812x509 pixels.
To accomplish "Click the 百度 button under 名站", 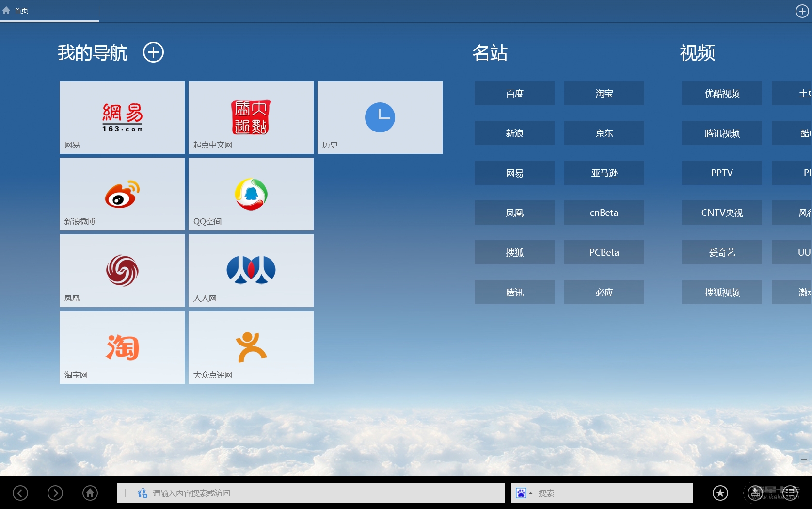I will point(514,93).
